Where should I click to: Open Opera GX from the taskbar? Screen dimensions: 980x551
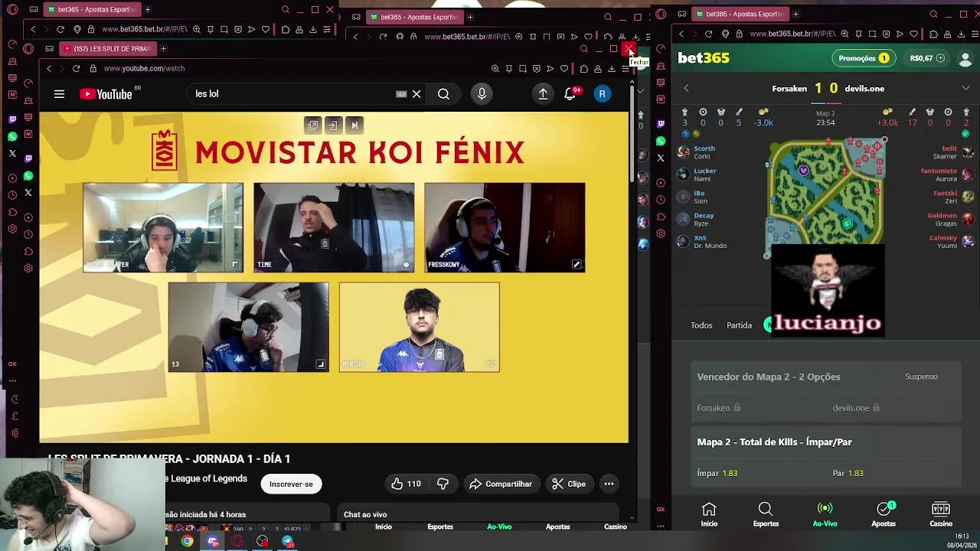[x=238, y=542]
